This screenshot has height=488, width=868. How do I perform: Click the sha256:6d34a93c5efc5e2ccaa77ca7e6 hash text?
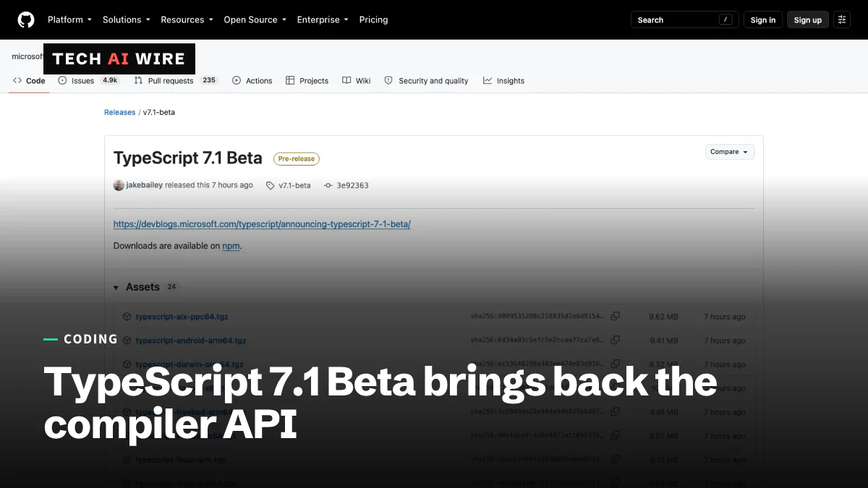pos(537,341)
